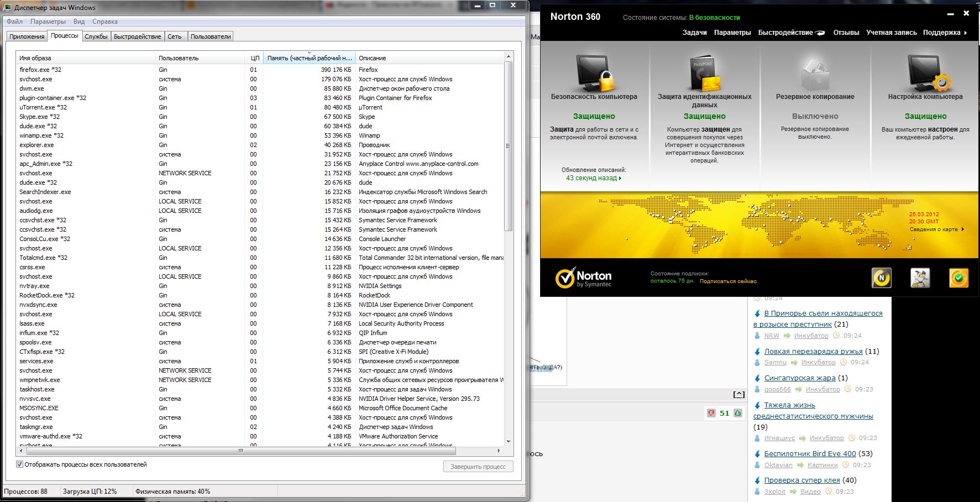Expand Norton's Поддержка menu arrow

(x=966, y=33)
